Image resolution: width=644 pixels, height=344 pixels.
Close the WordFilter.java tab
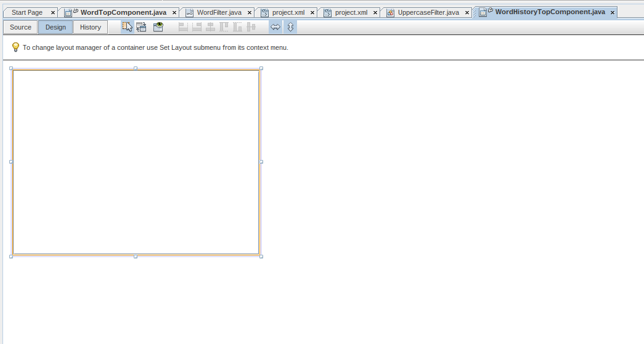tap(250, 12)
